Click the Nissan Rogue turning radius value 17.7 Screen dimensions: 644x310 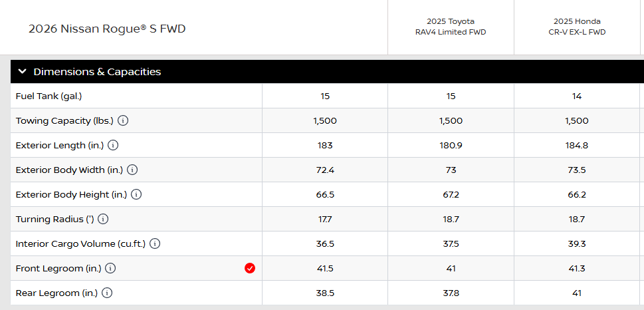325,219
